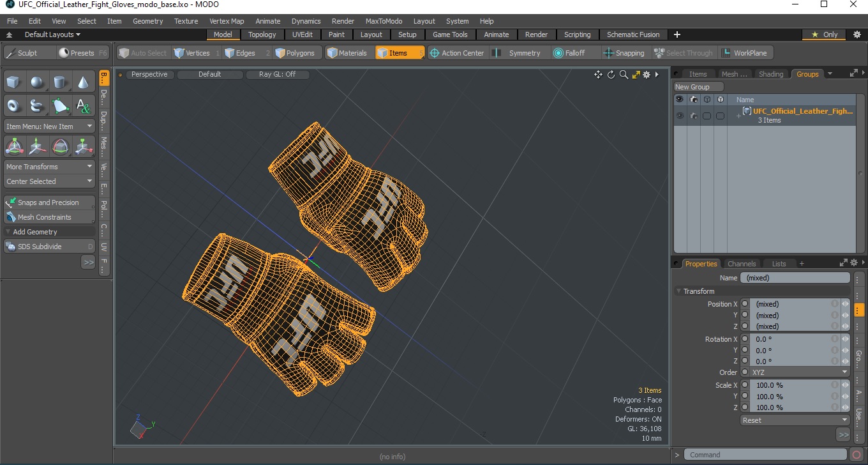
Task: Switch to the Channels tab
Action: click(742, 264)
